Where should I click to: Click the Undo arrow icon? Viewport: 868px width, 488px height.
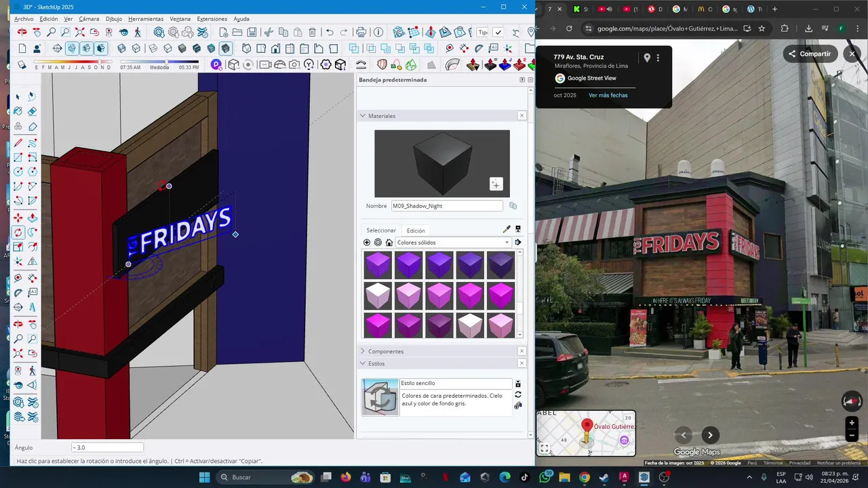[x=330, y=32]
